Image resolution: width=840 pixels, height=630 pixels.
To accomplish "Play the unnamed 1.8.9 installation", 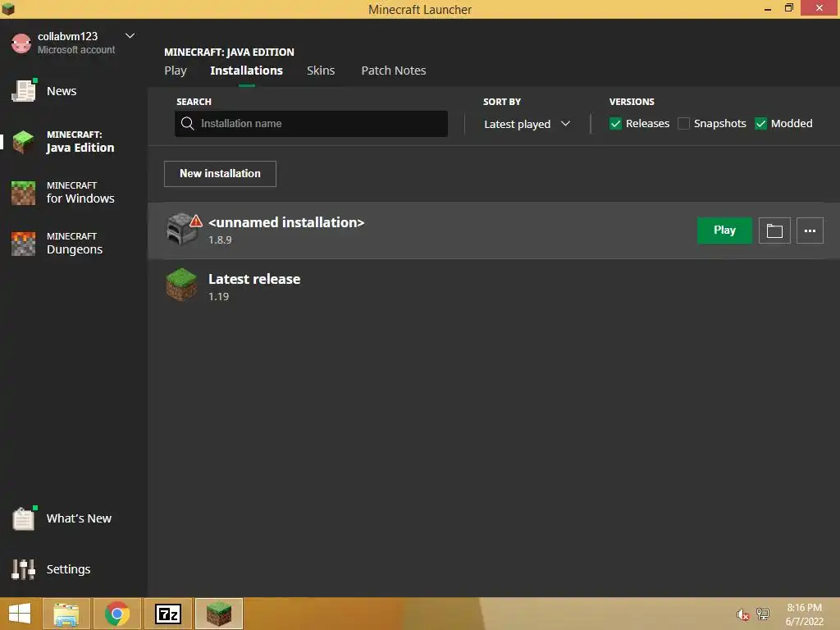I will pyautogui.click(x=724, y=231).
